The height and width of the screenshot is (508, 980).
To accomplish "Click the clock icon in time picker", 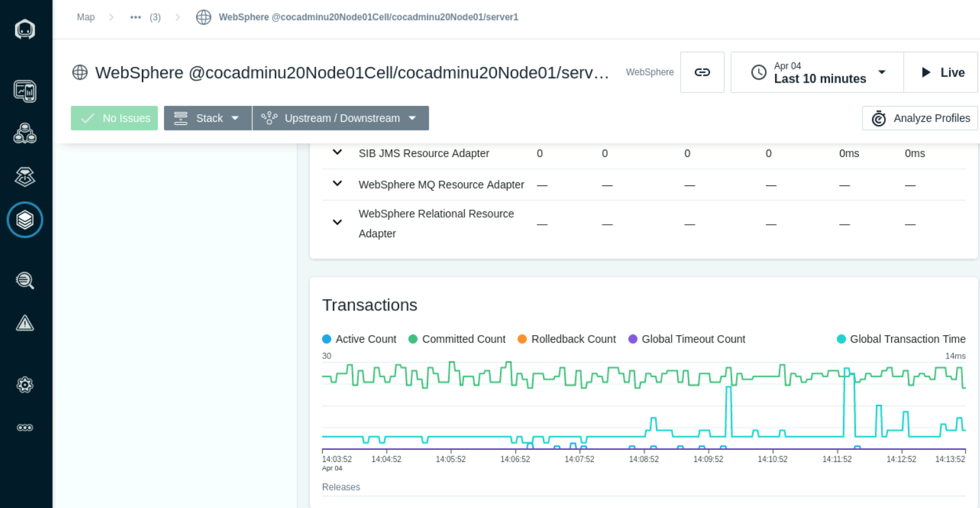I will click(x=759, y=72).
